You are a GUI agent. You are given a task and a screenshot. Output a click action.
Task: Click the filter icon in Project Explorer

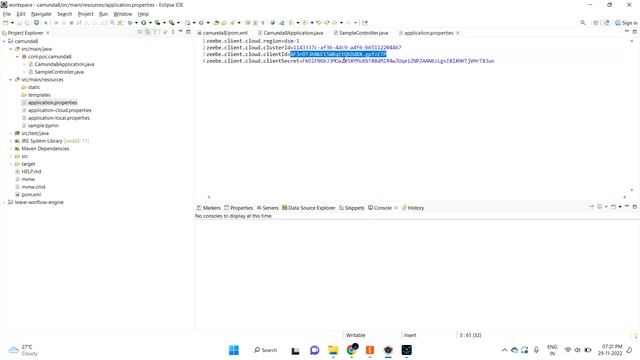155,32
